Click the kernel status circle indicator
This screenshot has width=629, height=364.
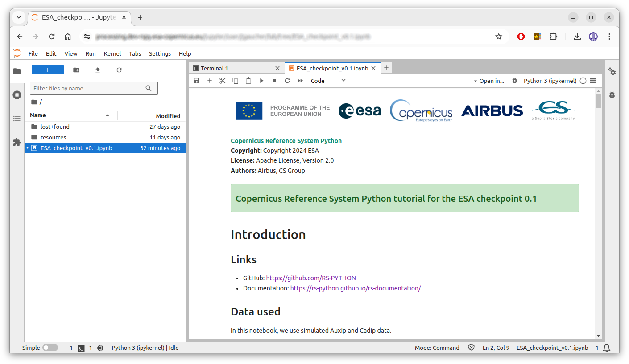click(583, 81)
